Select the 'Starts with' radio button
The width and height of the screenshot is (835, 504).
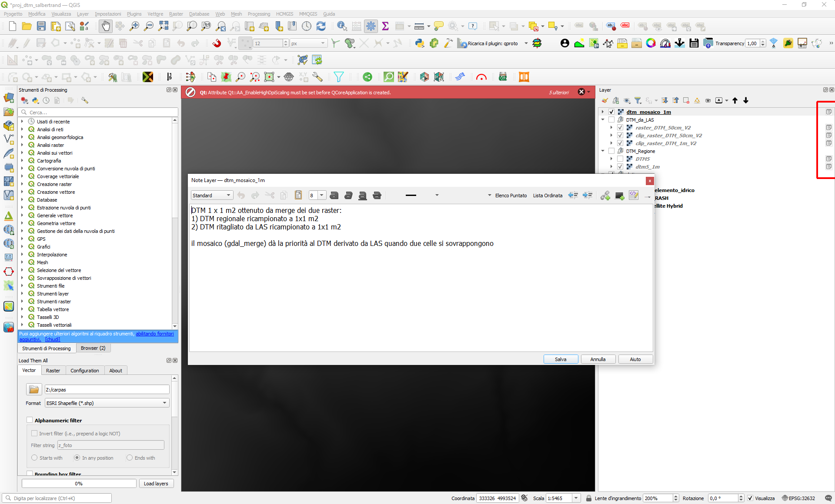(34, 458)
